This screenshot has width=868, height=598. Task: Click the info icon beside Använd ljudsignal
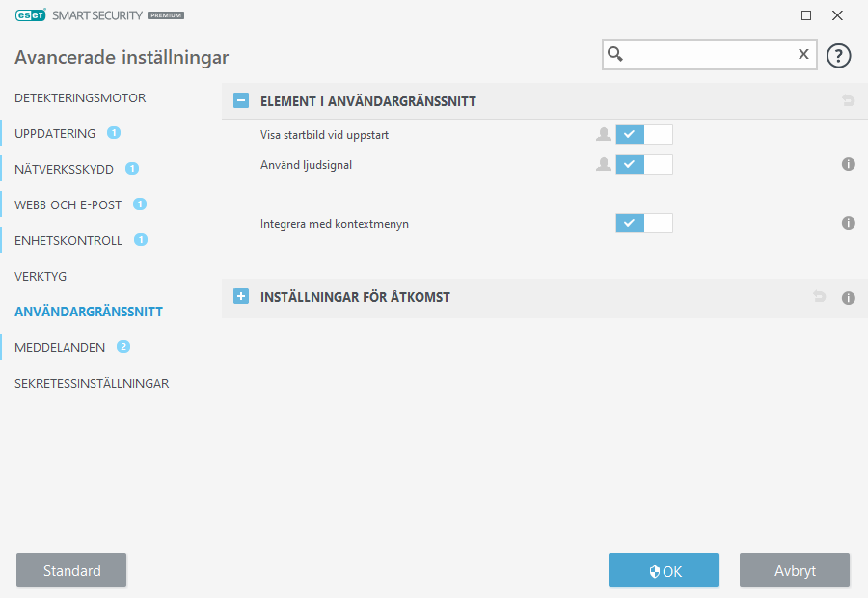tap(849, 165)
